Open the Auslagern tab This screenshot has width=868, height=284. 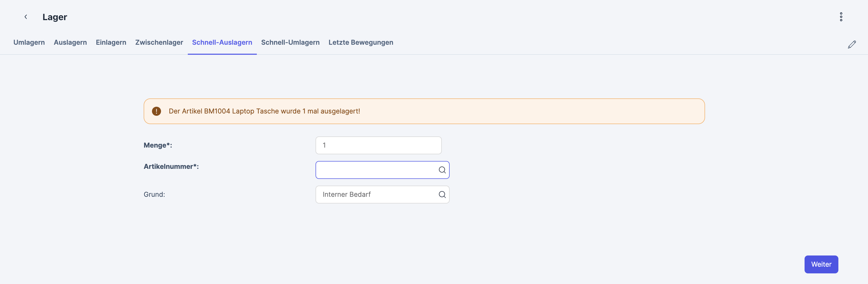[70, 42]
